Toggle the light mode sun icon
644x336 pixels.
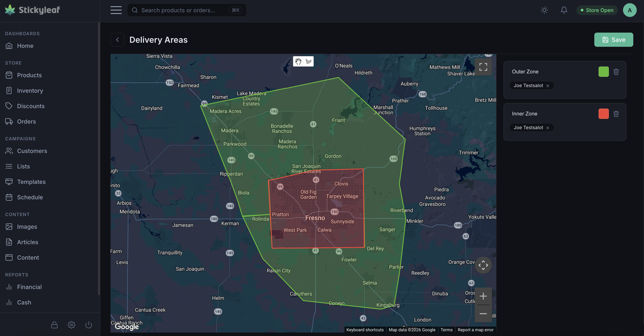[544, 10]
